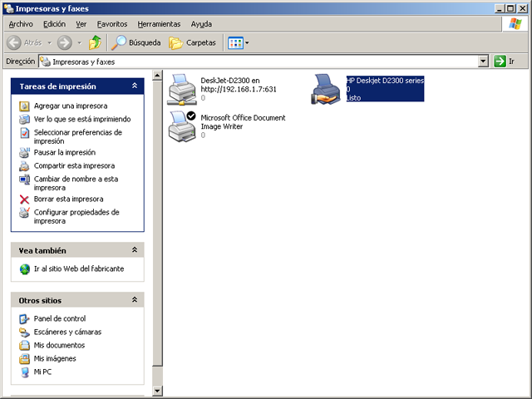
Task: Collapse the Otros sitios section
Action: pyautogui.click(x=135, y=300)
